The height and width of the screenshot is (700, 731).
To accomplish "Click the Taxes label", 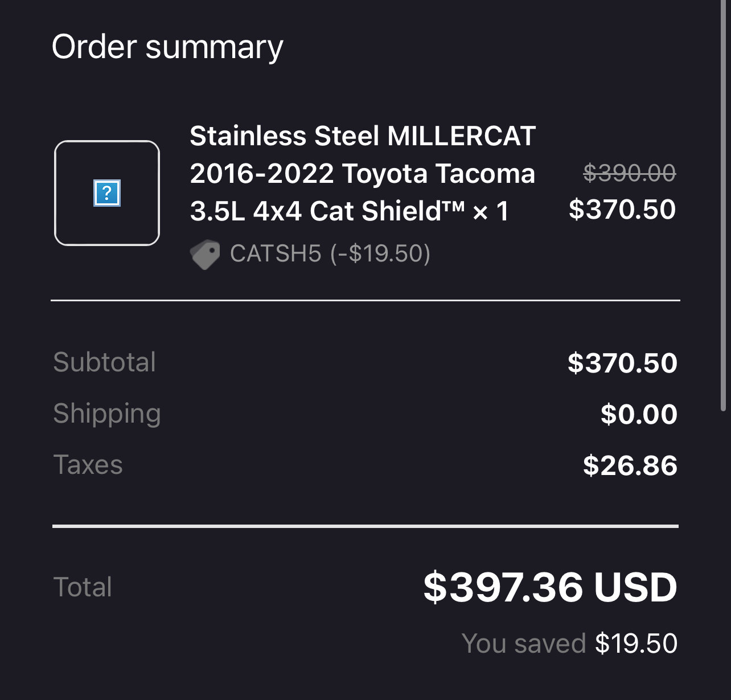I will tap(88, 465).
